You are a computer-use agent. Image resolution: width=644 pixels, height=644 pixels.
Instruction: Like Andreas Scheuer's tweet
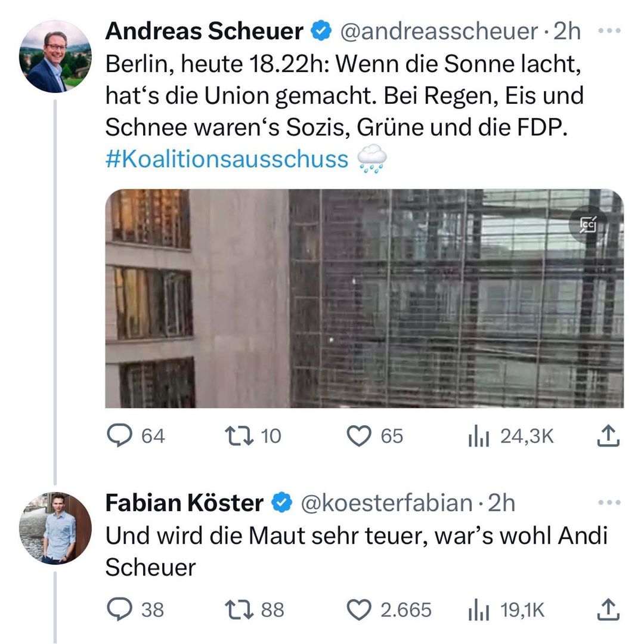pyautogui.click(x=359, y=436)
